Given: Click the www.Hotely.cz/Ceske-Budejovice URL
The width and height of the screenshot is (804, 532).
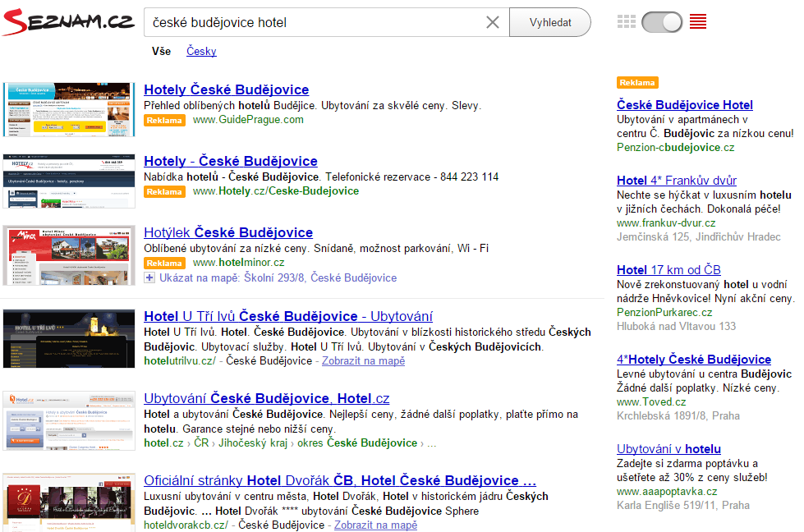Looking at the screenshot, I should pos(276,191).
